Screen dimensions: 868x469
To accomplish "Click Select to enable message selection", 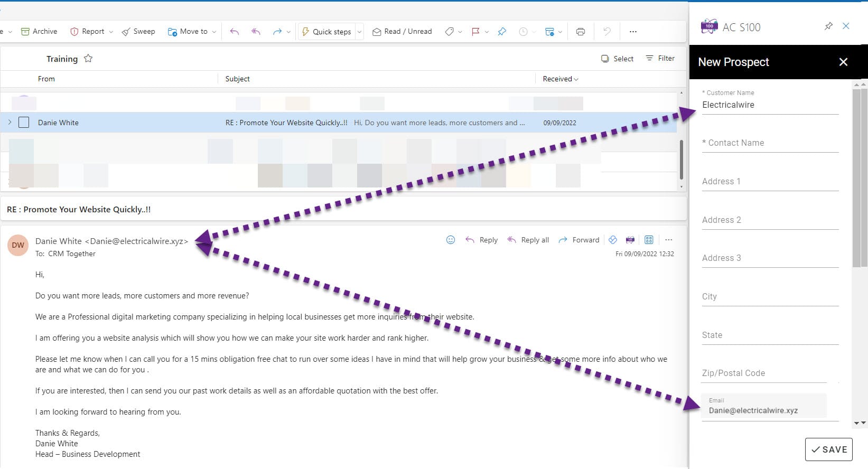I will pos(617,59).
